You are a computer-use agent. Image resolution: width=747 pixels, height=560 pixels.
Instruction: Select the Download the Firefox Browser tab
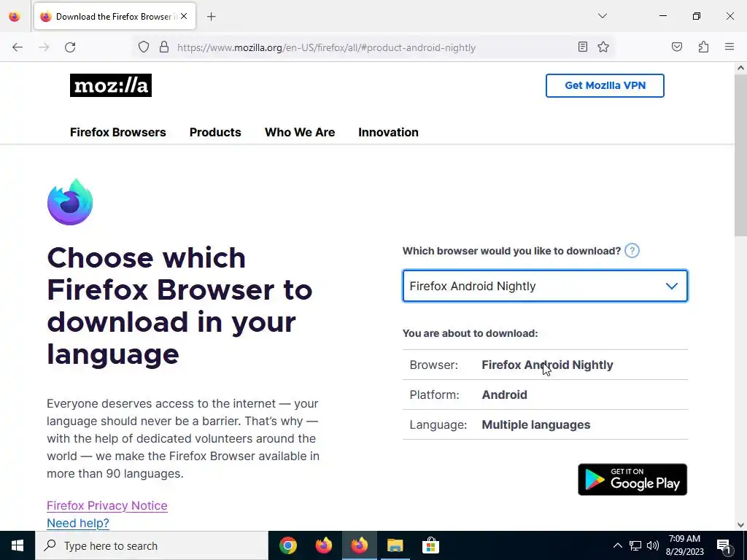pos(115,17)
